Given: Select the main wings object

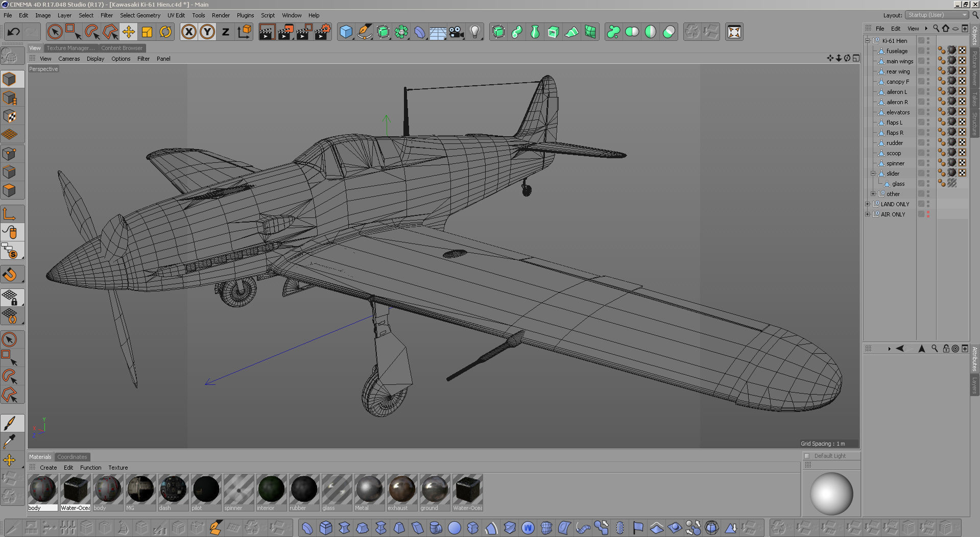Looking at the screenshot, I should click(900, 61).
